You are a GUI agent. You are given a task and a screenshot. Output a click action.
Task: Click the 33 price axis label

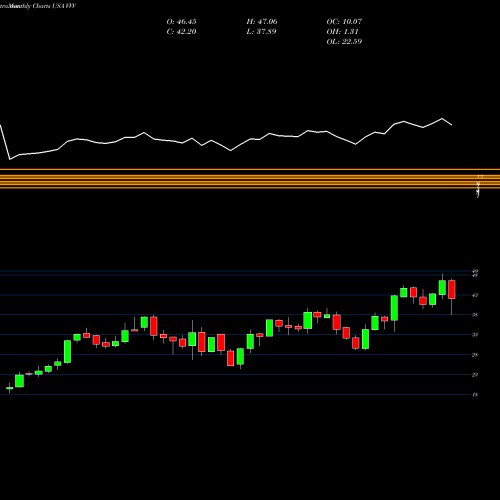tap(475, 335)
